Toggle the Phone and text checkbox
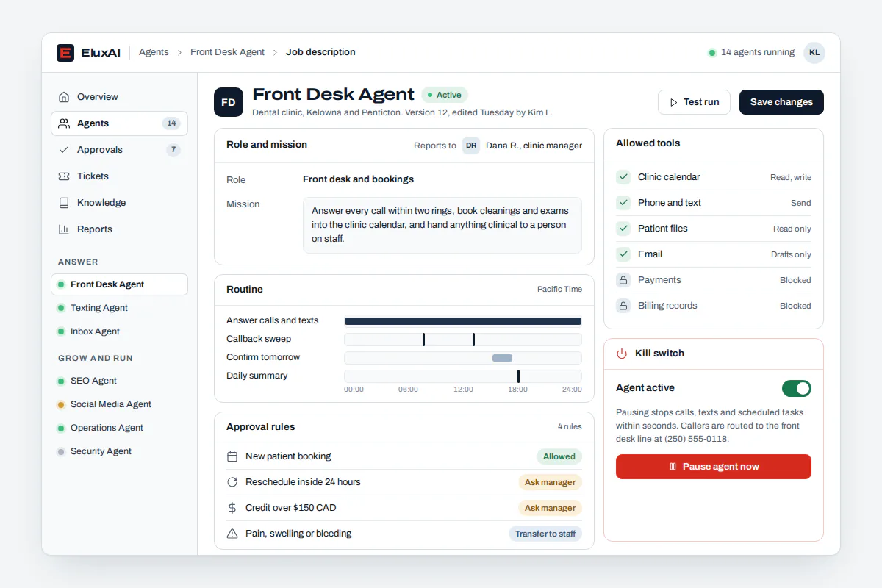Viewport: 882px width, 588px height. (x=623, y=203)
